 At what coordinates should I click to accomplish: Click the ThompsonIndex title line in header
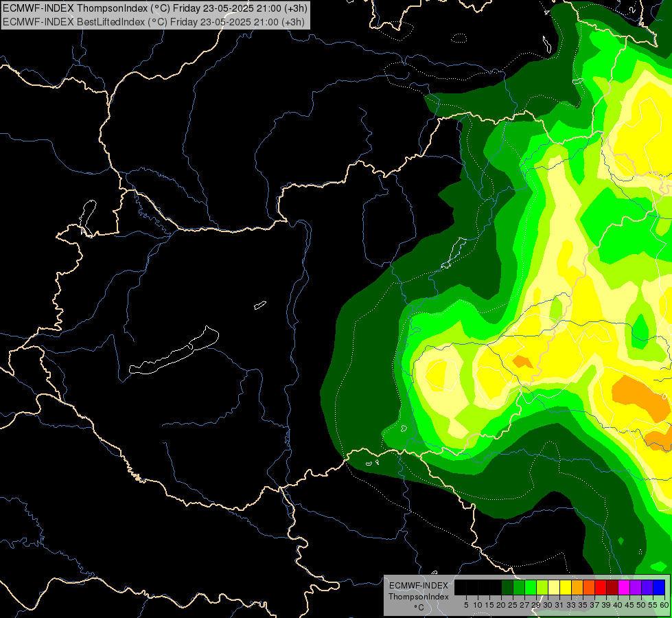click(156, 8)
